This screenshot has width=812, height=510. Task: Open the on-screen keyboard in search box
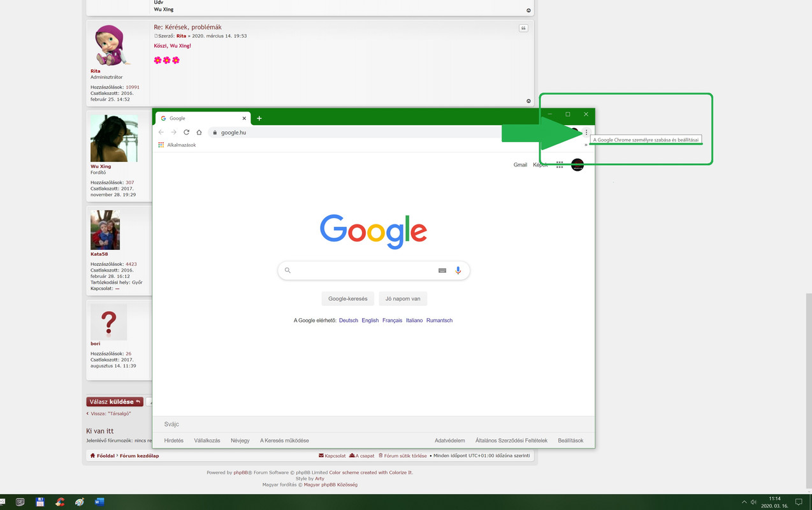pyautogui.click(x=442, y=270)
